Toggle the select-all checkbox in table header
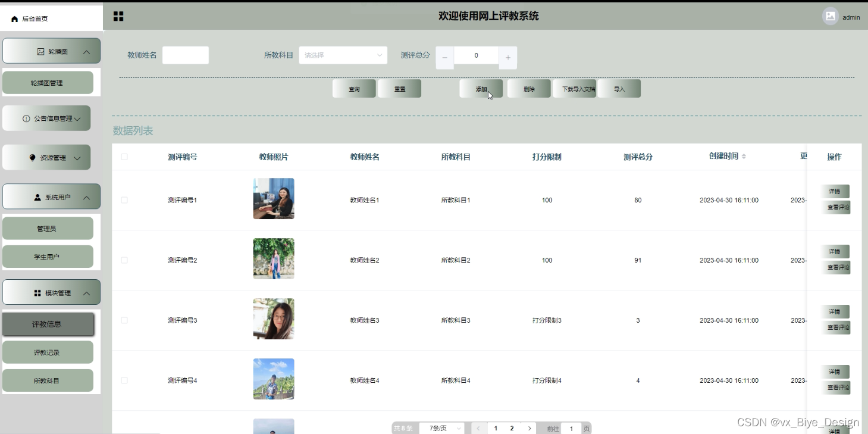This screenshot has width=868, height=434. pos(124,157)
